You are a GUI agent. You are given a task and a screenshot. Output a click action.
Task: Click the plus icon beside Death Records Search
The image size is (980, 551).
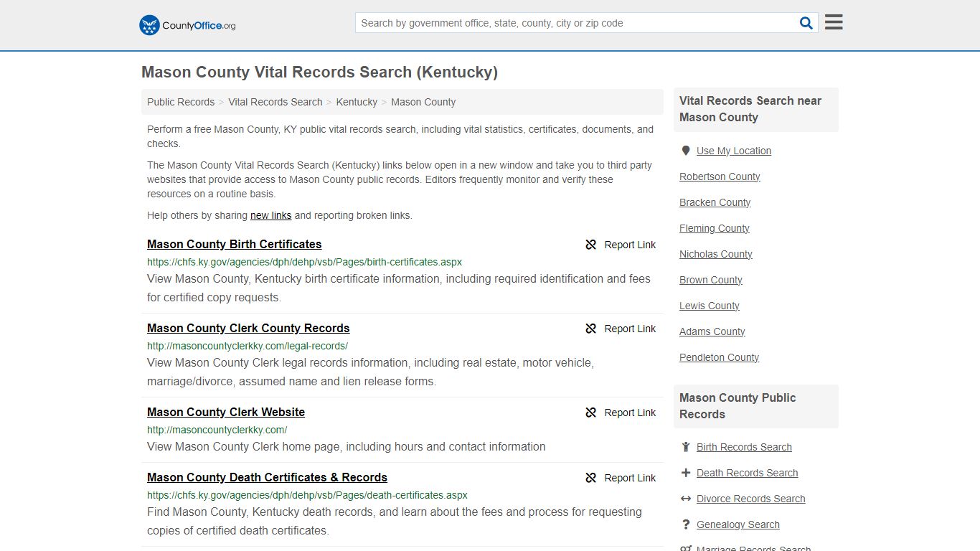click(686, 473)
